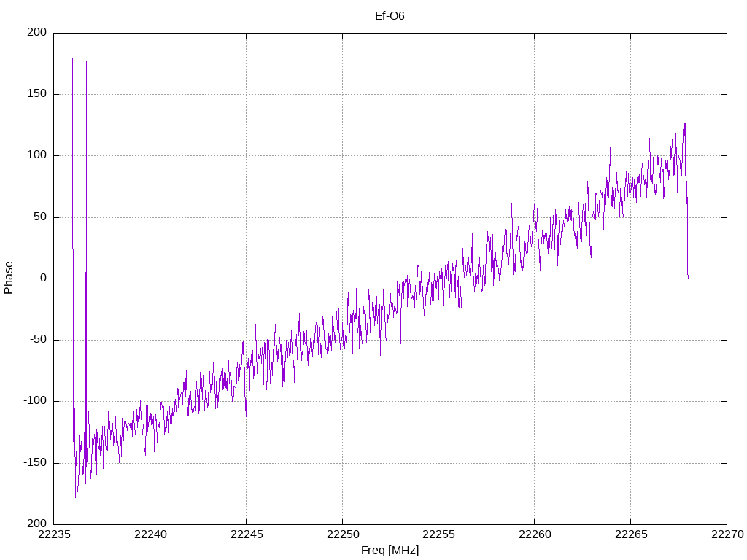747x560 pixels.
Task: Click the 50 y-axis tick label
Action: [x=41, y=217]
